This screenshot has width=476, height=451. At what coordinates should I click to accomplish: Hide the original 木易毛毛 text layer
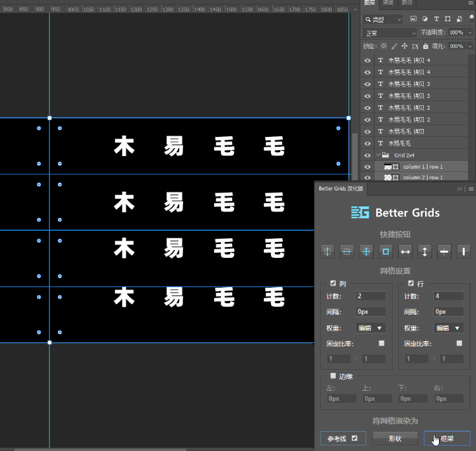click(368, 143)
